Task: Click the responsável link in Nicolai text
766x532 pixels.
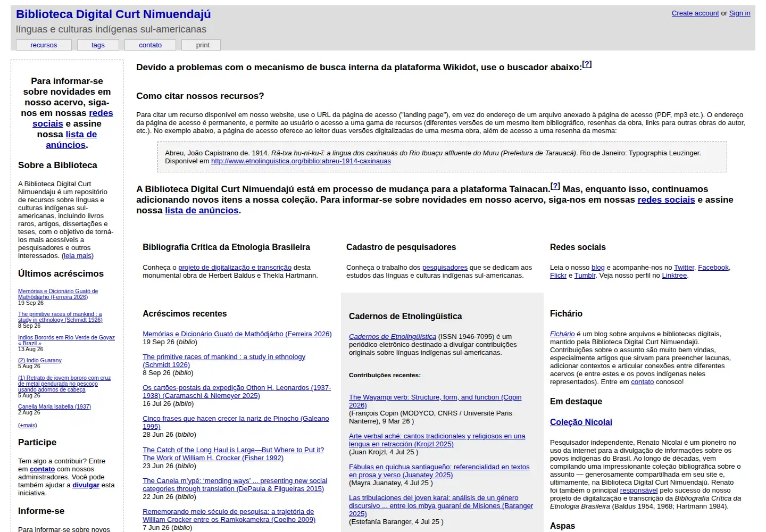Action: point(639,491)
